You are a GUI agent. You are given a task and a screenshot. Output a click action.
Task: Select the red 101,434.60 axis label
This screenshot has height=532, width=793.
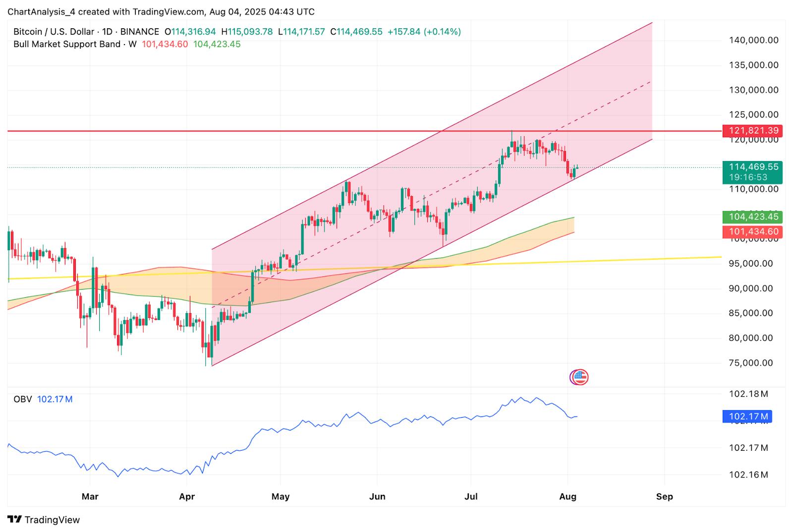(x=752, y=232)
